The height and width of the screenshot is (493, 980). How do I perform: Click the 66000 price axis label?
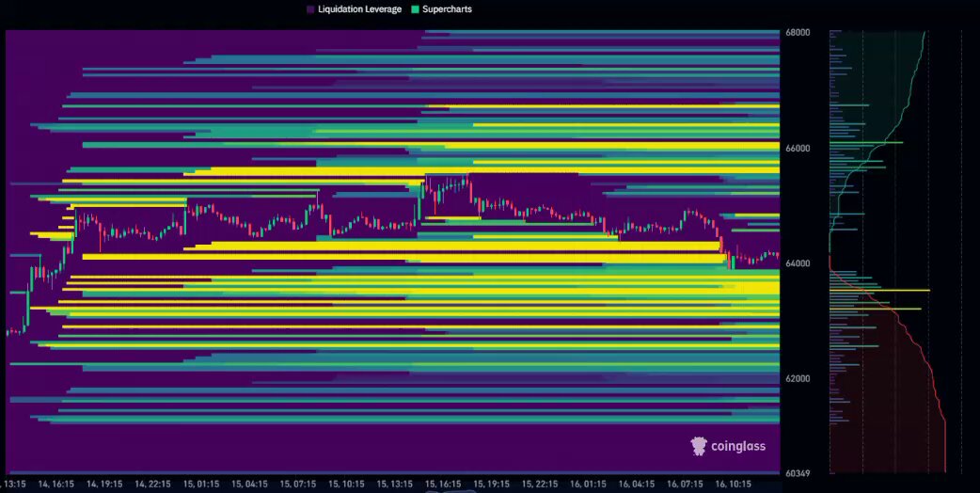[798, 148]
